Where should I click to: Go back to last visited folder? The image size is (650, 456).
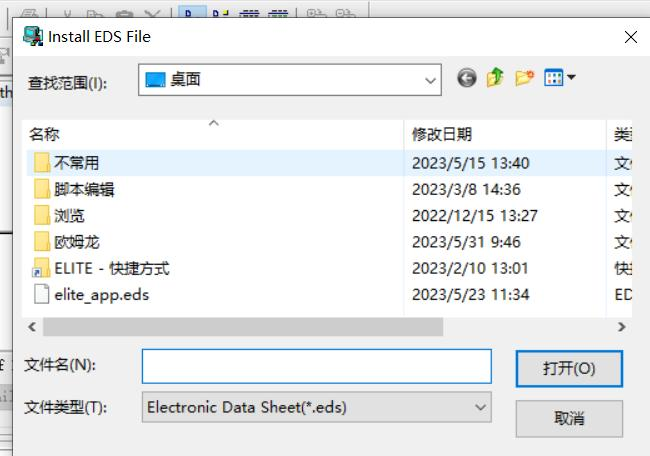[466, 79]
